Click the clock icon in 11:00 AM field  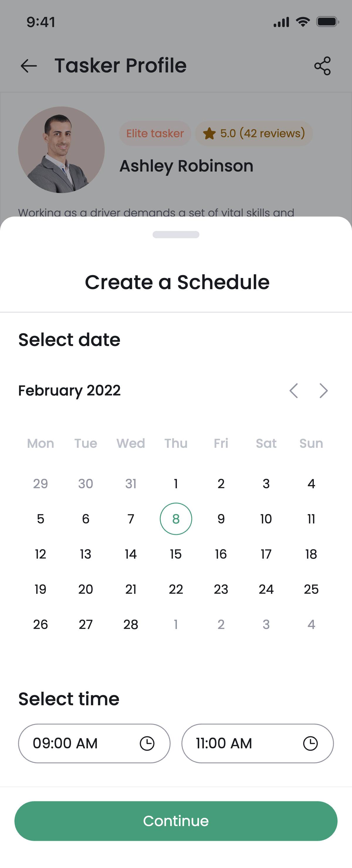click(x=310, y=743)
